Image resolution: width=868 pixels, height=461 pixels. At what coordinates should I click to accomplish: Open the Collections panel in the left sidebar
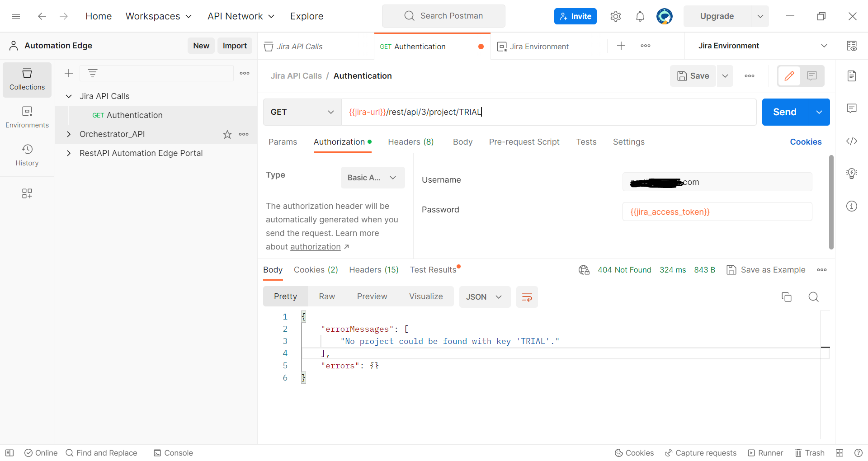tap(27, 80)
